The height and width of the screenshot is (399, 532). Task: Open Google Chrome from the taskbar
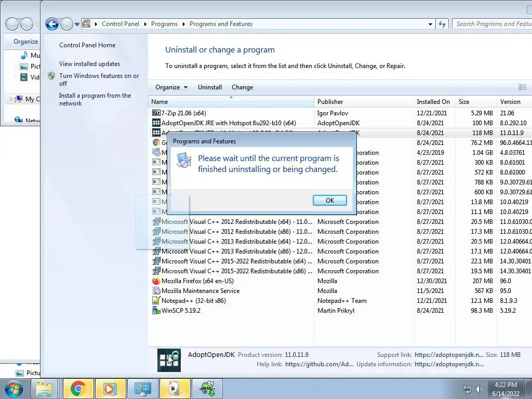[78, 389]
